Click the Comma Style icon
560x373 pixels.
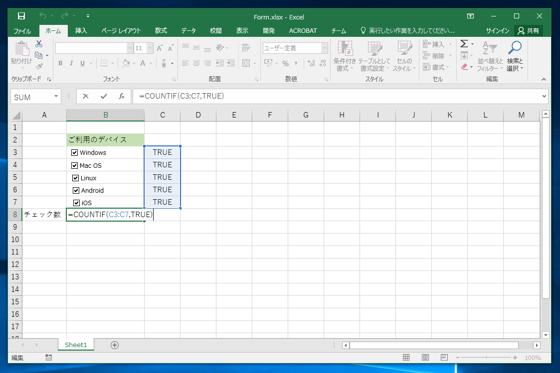(x=296, y=63)
